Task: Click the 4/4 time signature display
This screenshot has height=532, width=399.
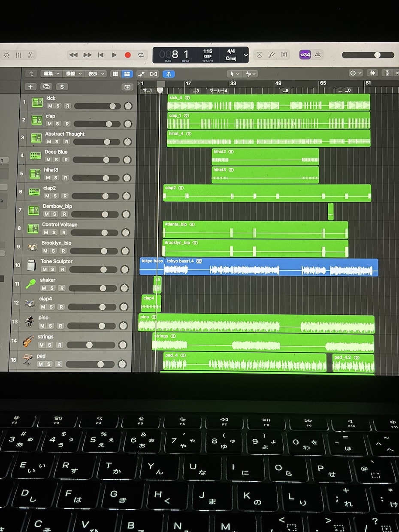Action: 230,51
